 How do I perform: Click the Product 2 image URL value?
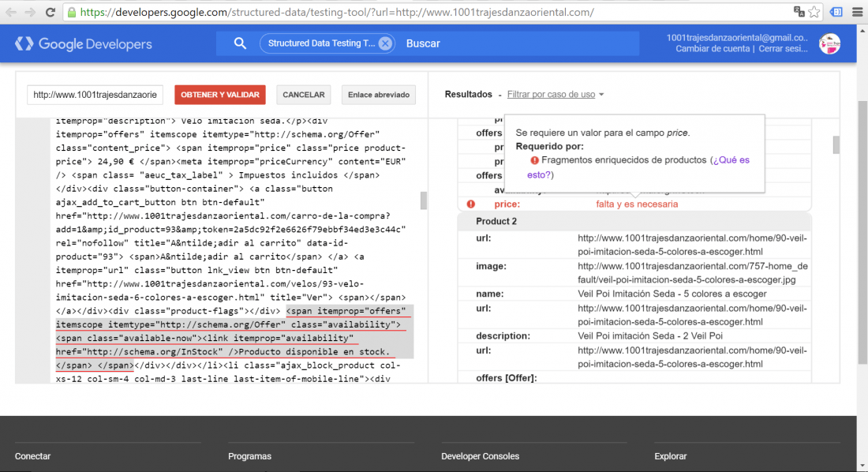(693, 273)
